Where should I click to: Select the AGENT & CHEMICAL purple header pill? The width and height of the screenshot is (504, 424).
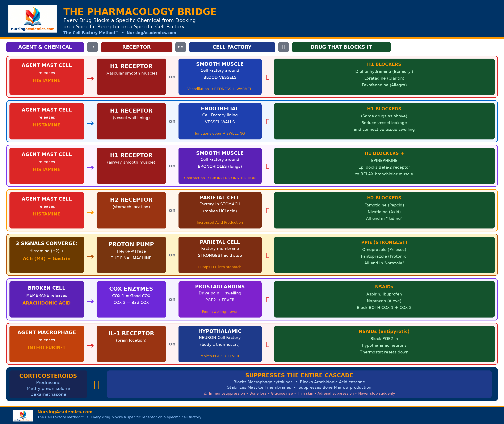[x=45, y=47]
